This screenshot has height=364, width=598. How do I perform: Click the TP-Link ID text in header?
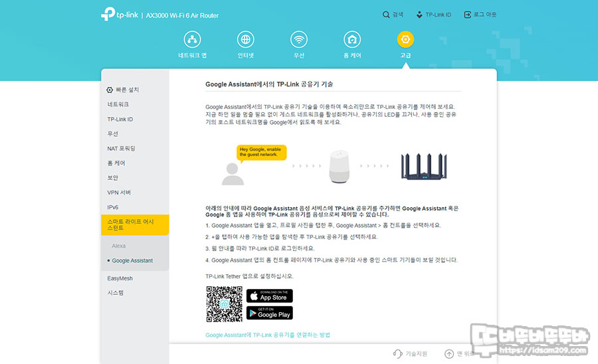(439, 15)
